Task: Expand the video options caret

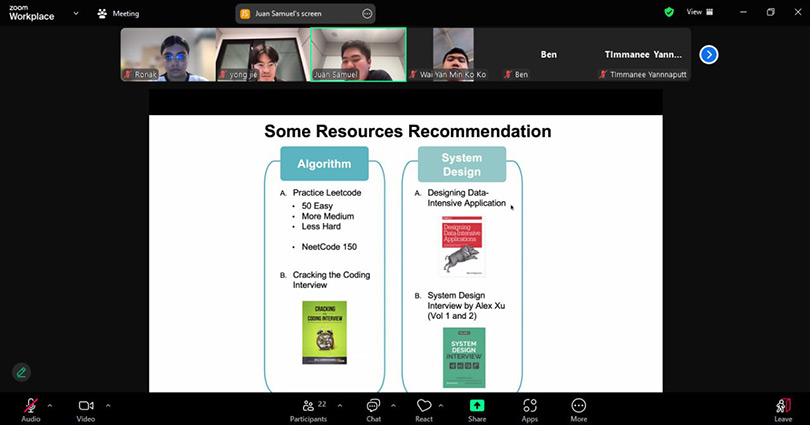Action: pos(108,405)
